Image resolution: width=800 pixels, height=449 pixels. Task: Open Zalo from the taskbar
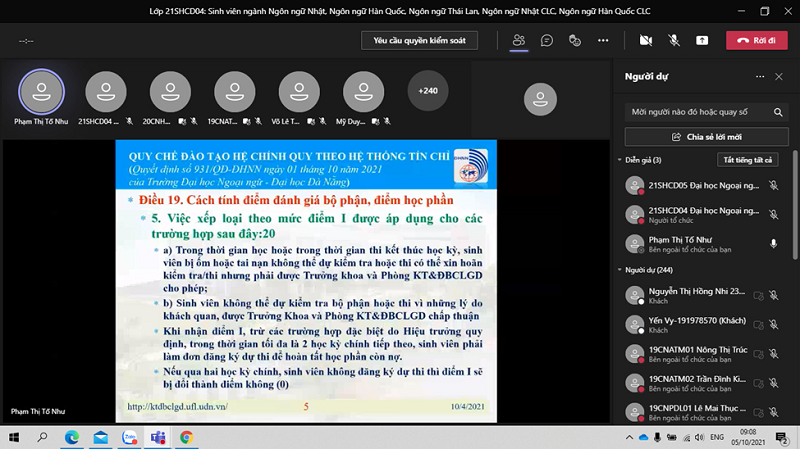[x=129, y=437]
